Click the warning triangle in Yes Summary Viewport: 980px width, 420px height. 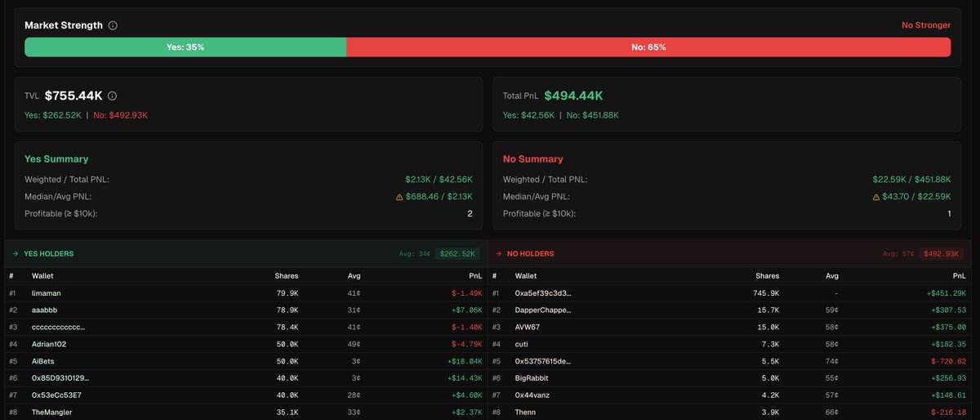pos(400,197)
